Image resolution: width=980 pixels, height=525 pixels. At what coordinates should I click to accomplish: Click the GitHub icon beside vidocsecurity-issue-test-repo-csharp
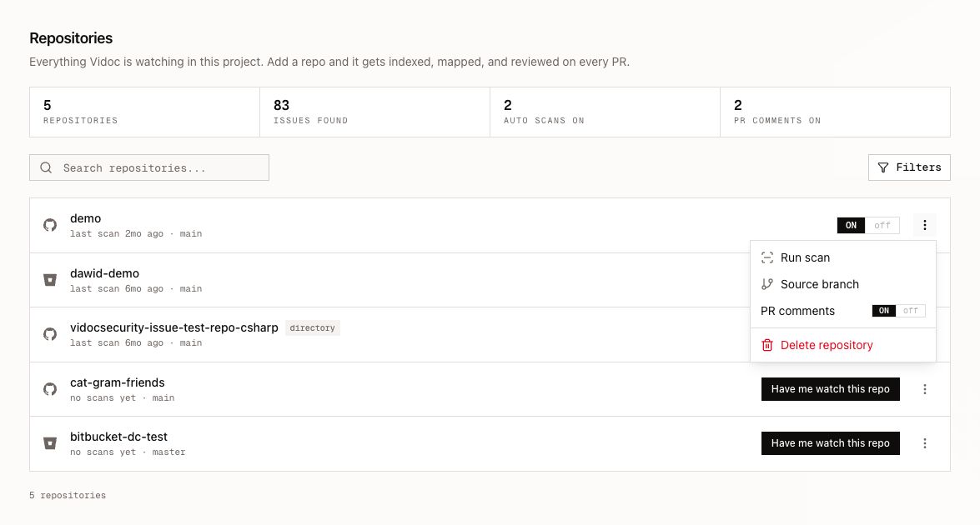pyautogui.click(x=50, y=335)
